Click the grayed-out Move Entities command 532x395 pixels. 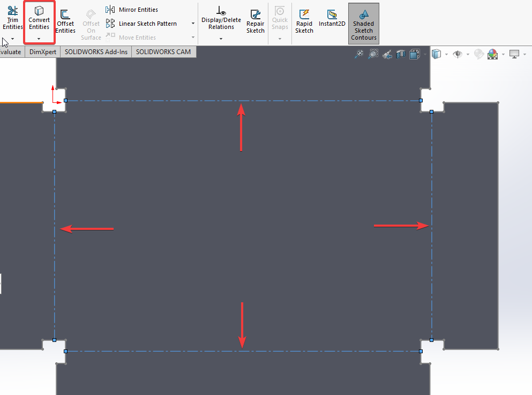(138, 37)
